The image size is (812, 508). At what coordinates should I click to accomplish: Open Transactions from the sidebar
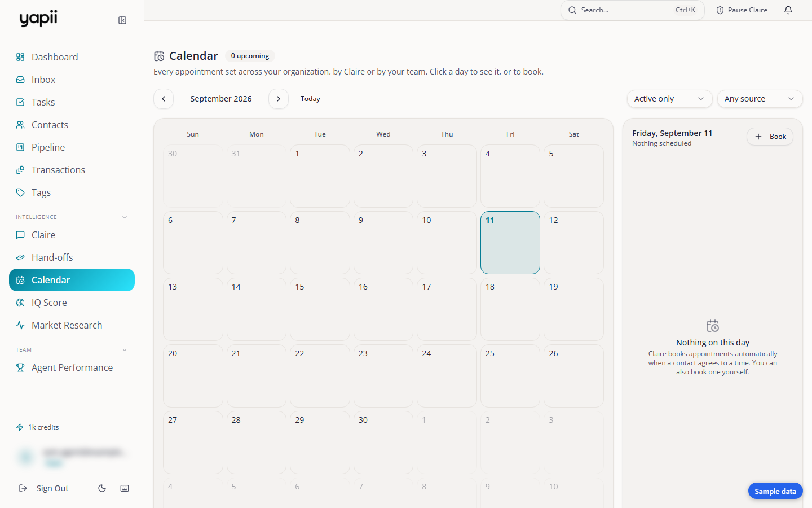(72, 170)
